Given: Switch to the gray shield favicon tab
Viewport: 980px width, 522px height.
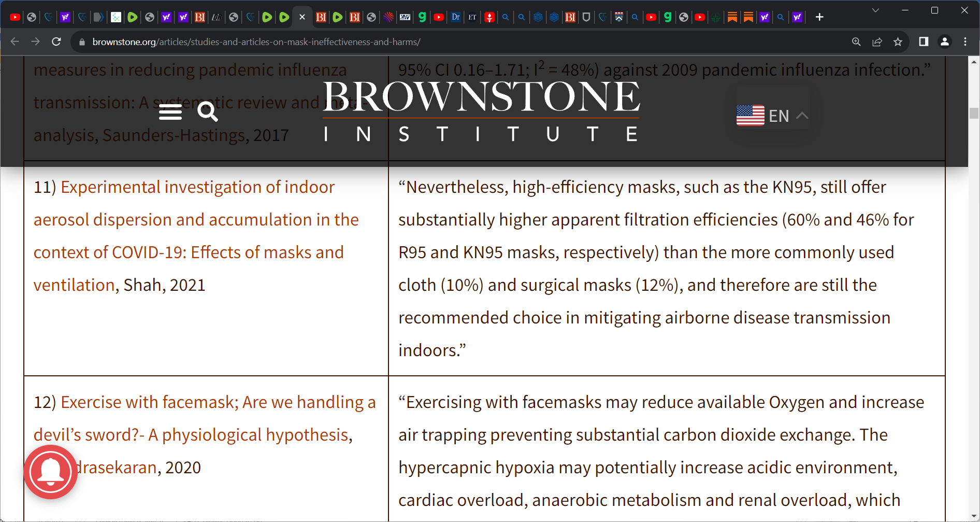Looking at the screenshot, I should coord(586,17).
